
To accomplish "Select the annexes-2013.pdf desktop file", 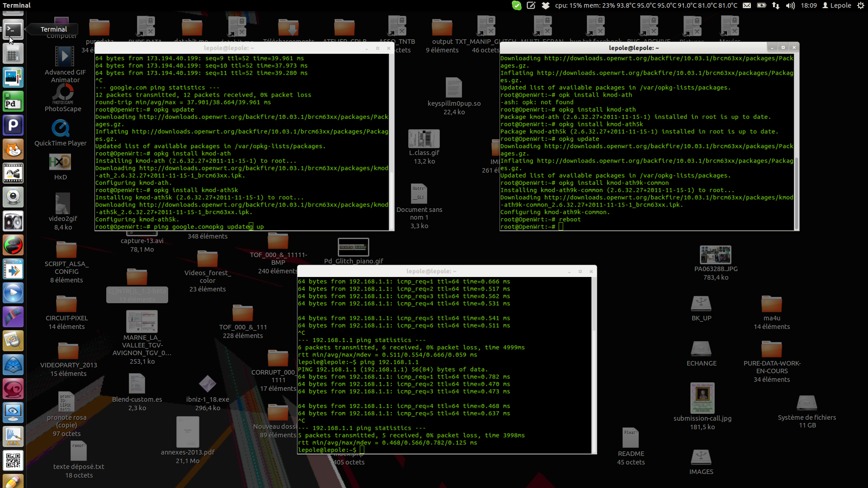I will pyautogui.click(x=188, y=432).
